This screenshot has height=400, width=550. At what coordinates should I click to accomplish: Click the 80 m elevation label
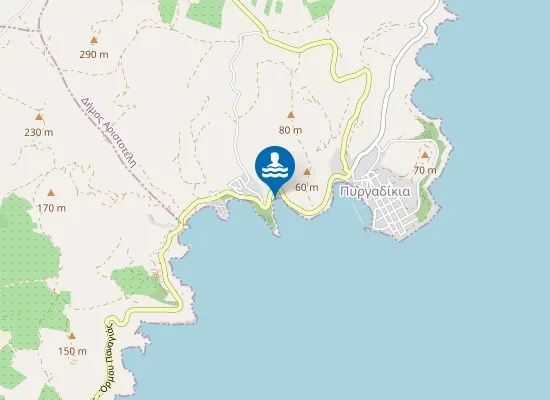[290, 130]
